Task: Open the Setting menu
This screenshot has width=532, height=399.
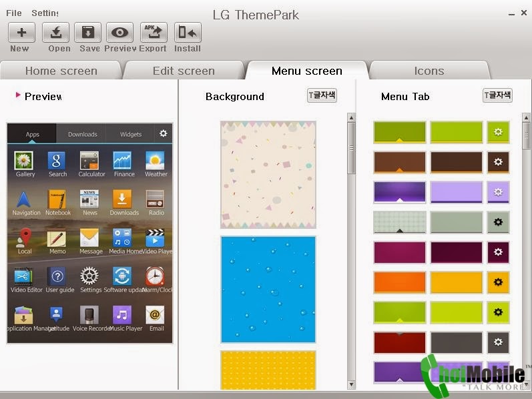Action: click(x=45, y=13)
